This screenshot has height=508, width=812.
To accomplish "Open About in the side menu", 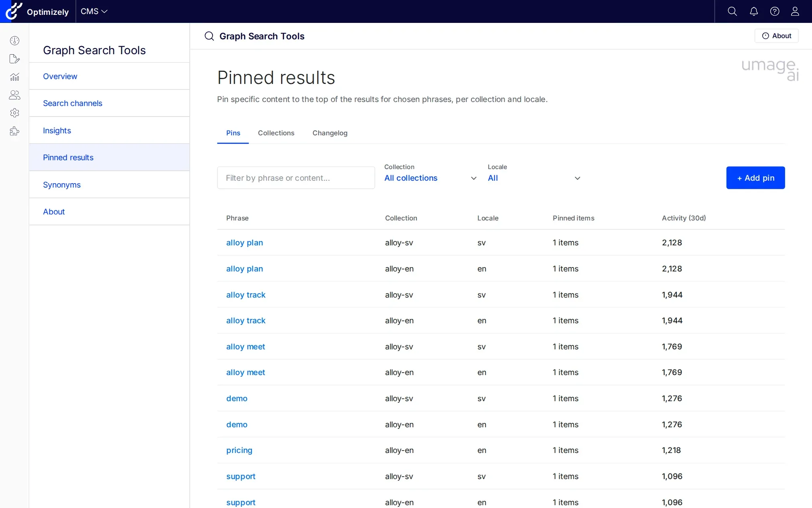I will 109,212.
